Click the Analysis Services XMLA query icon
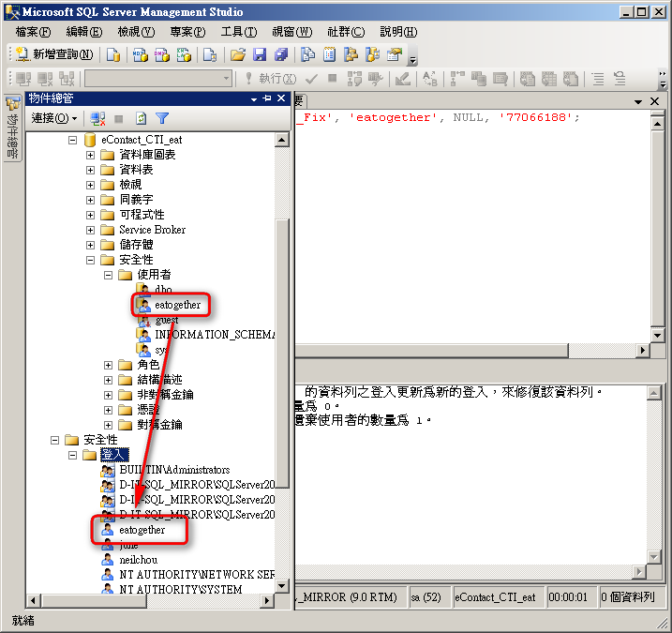672x633 pixels. pyautogui.click(x=184, y=55)
